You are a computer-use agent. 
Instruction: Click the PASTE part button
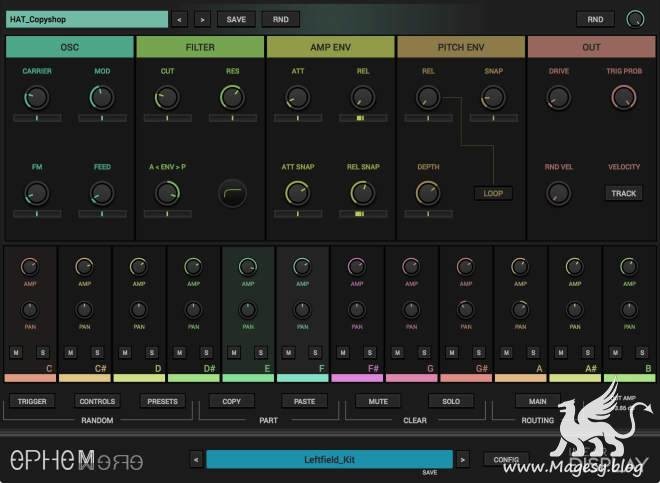pos(304,401)
